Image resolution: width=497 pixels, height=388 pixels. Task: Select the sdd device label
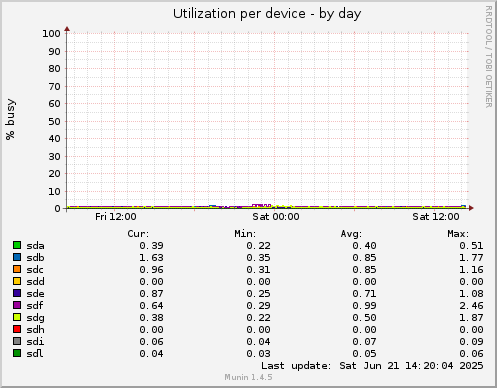tap(35, 282)
